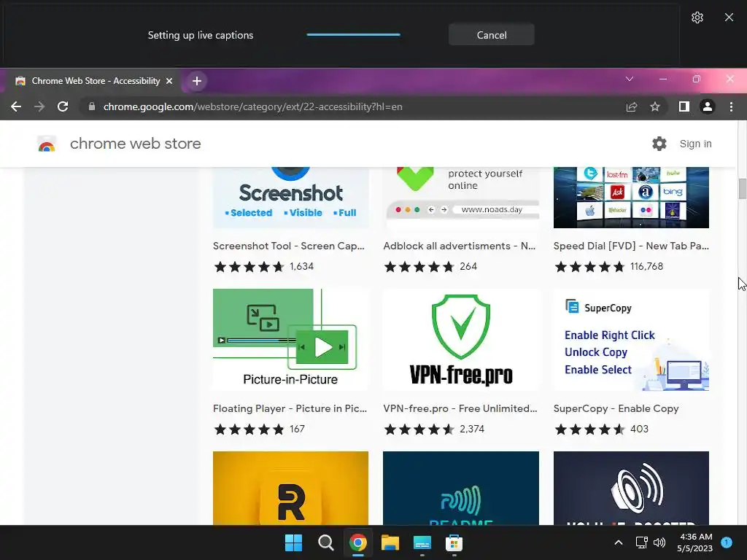
Task: Open the yellow R logo extension
Action: [290, 488]
